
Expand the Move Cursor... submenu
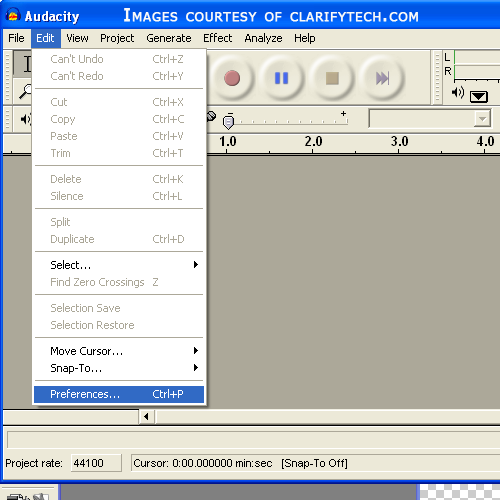tap(119, 351)
